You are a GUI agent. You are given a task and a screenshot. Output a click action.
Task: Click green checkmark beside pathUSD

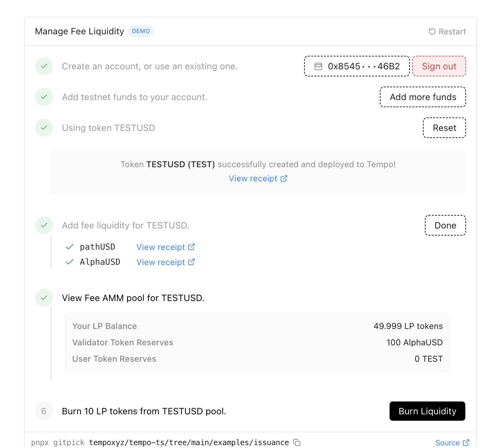point(70,247)
